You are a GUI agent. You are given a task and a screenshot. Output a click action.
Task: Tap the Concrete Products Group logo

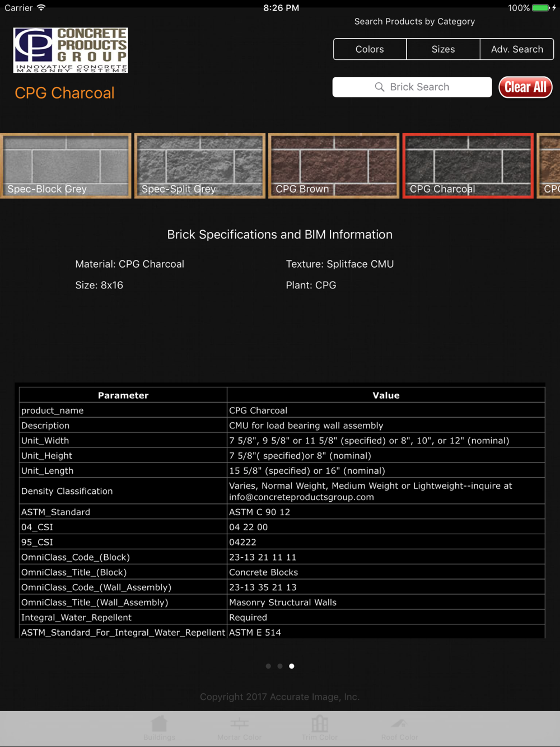click(71, 50)
